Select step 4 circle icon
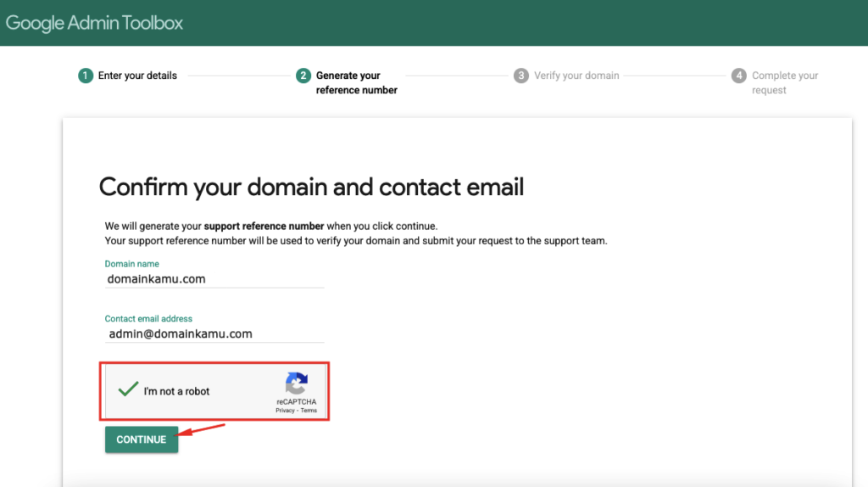868x487 pixels. click(738, 76)
